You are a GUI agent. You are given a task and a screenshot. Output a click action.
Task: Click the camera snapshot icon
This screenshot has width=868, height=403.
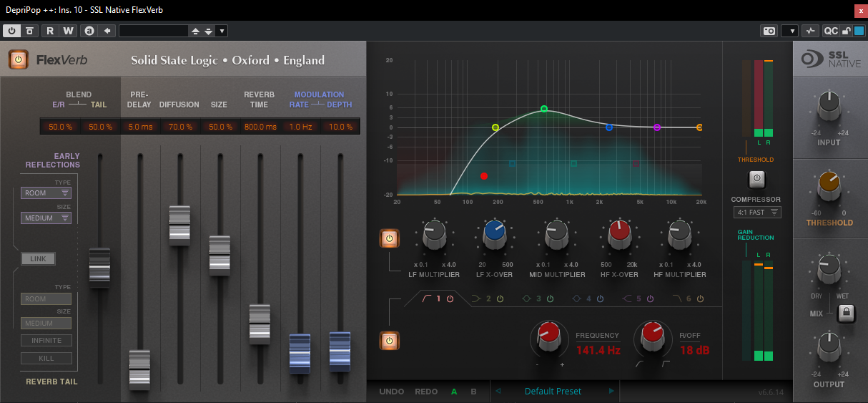tap(769, 31)
